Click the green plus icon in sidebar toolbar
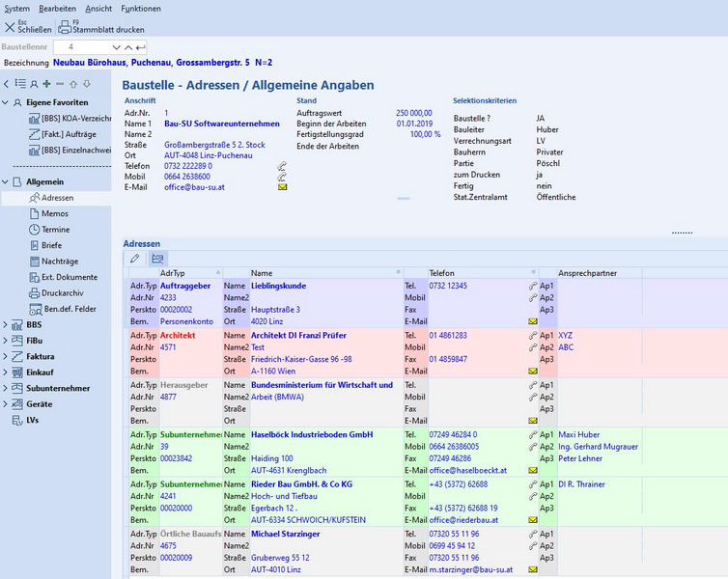This screenshot has width=728, height=579. (x=47, y=84)
